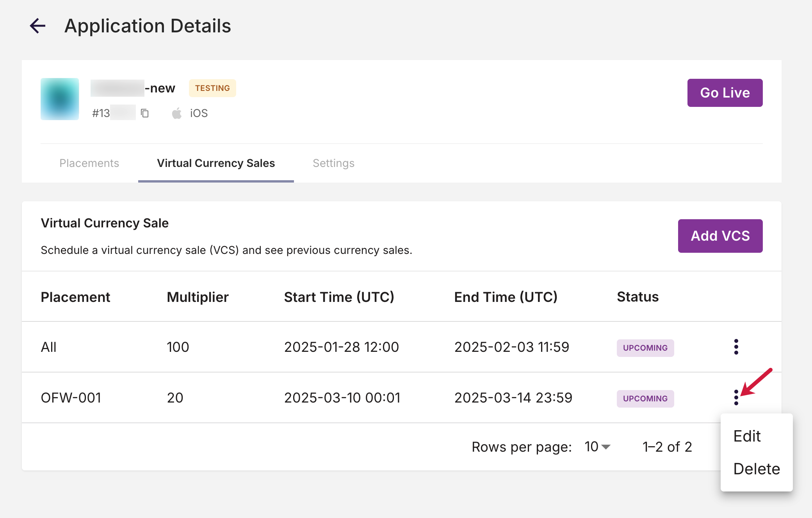The height and width of the screenshot is (518, 812).
Task: Switch to the Settings tab
Action: 333,163
